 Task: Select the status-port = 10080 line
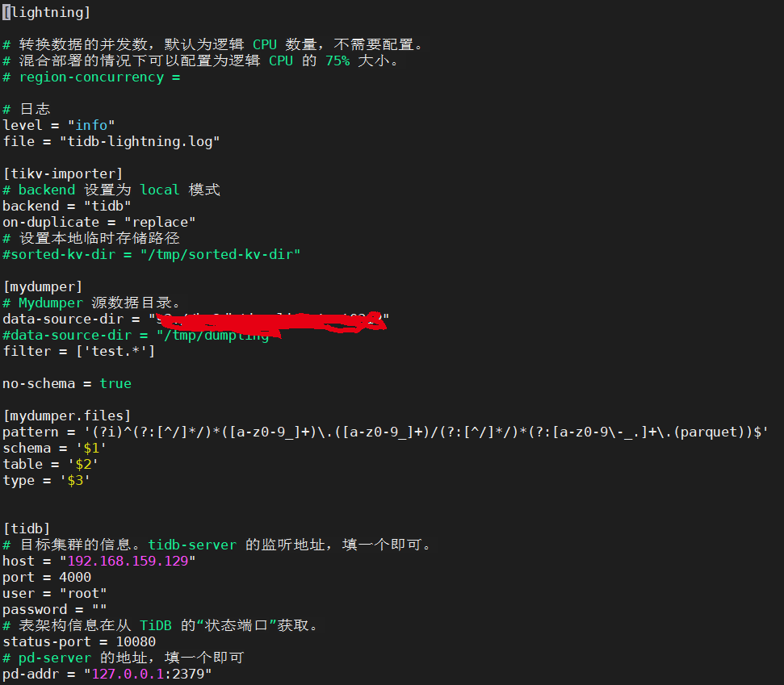pyautogui.click(x=79, y=641)
